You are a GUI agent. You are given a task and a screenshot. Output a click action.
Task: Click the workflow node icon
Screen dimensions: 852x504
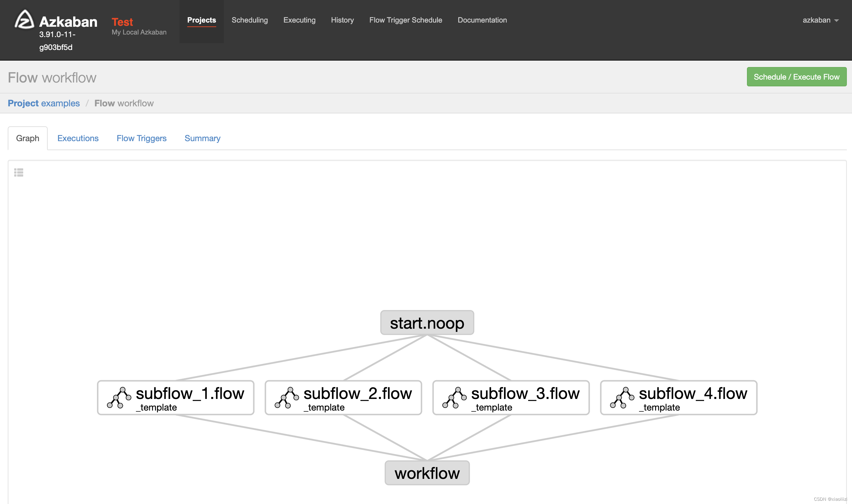click(425, 473)
